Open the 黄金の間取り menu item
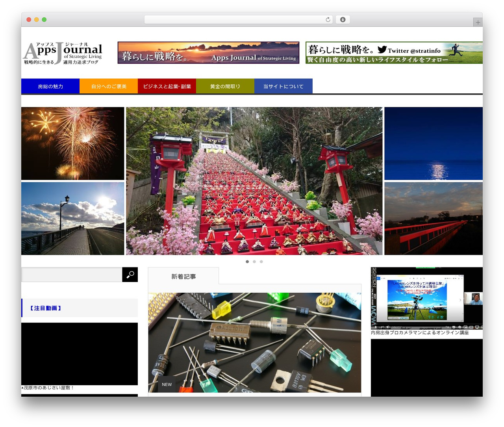 [x=225, y=86]
